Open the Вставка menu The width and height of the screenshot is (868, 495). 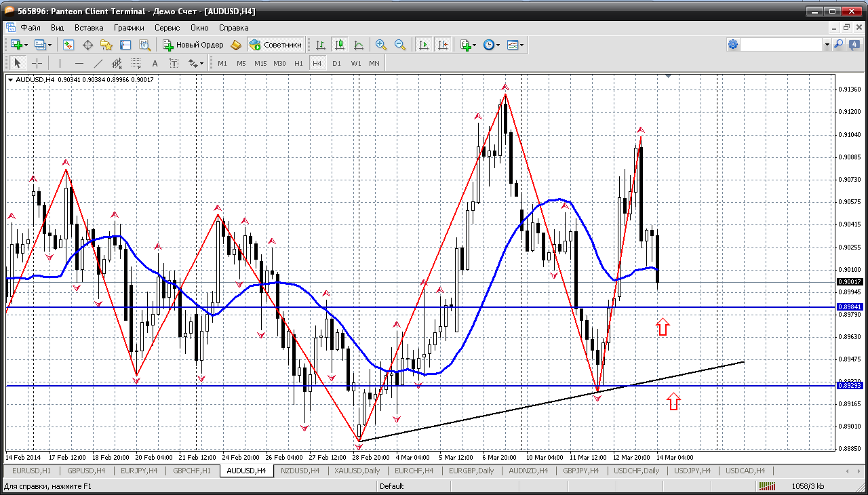[x=89, y=28]
